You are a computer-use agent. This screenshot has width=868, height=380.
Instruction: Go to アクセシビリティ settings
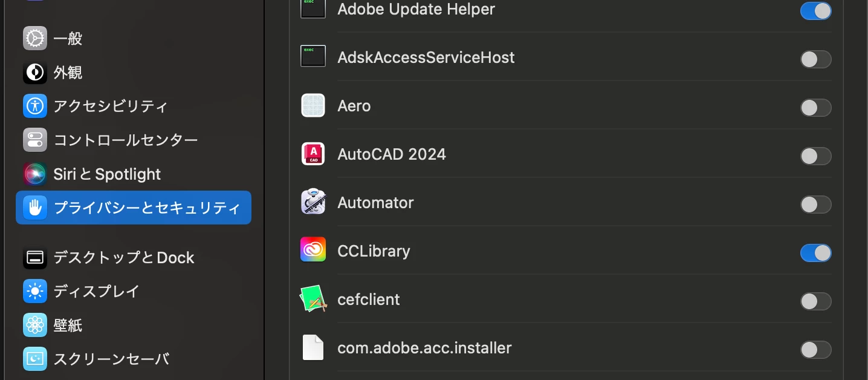(x=134, y=106)
